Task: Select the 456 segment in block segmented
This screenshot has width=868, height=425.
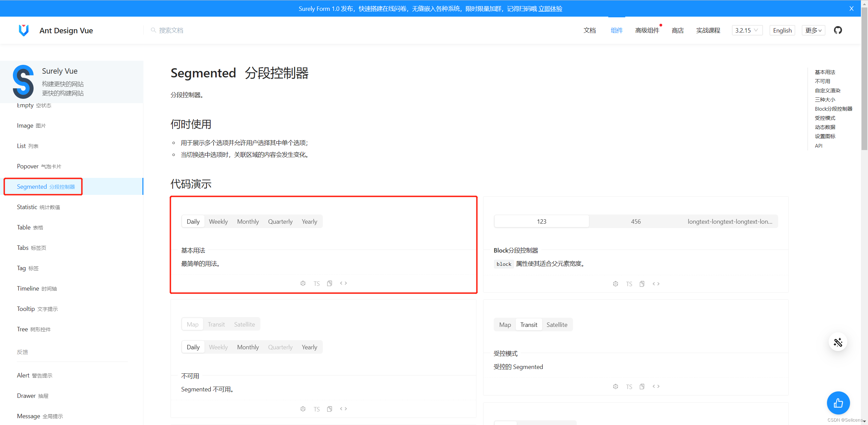Action: pos(636,222)
